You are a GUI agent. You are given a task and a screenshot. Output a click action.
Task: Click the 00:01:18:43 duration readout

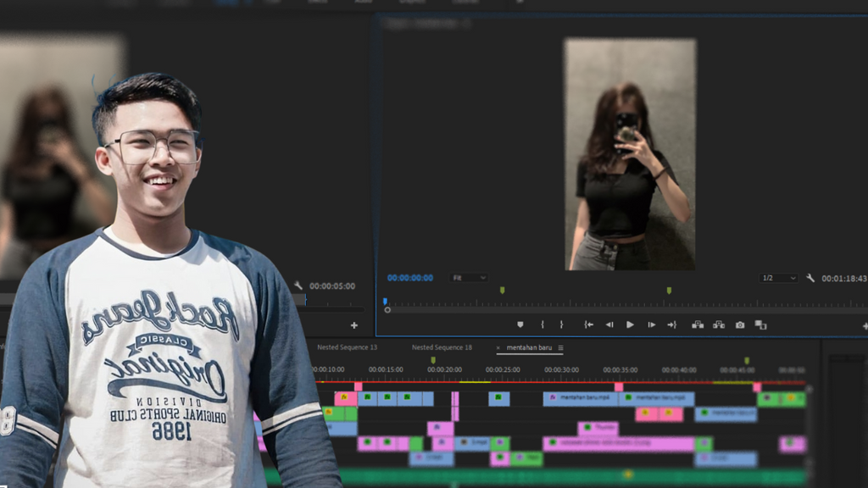[x=844, y=278]
